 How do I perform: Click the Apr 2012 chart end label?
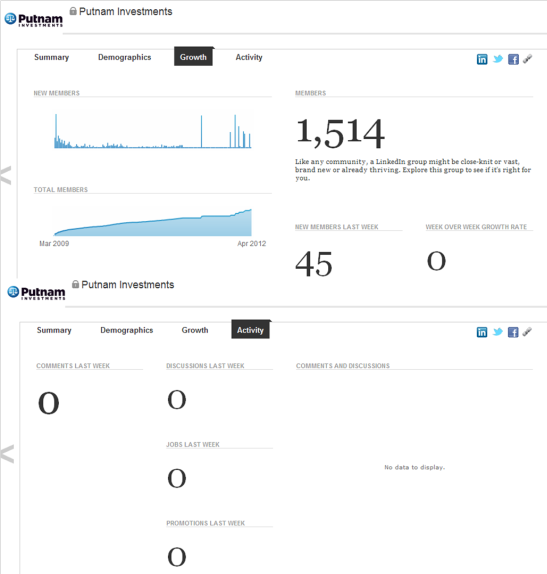click(252, 243)
